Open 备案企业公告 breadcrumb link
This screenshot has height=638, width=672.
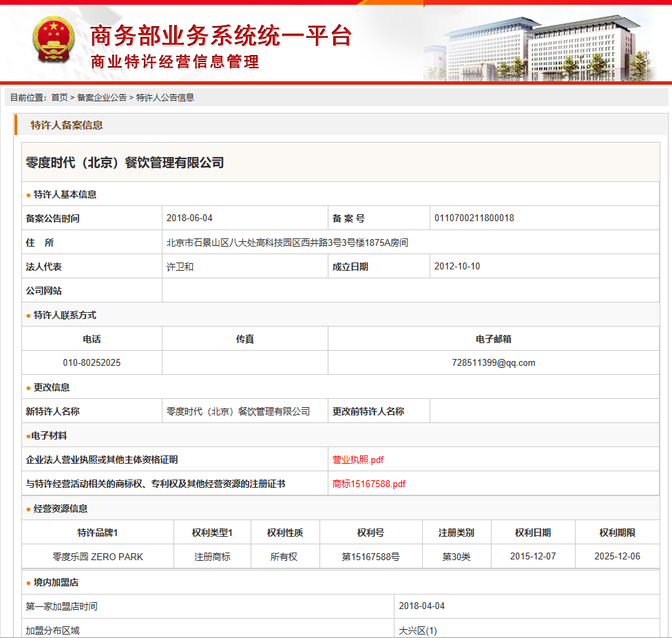click(x=102, y=98)
